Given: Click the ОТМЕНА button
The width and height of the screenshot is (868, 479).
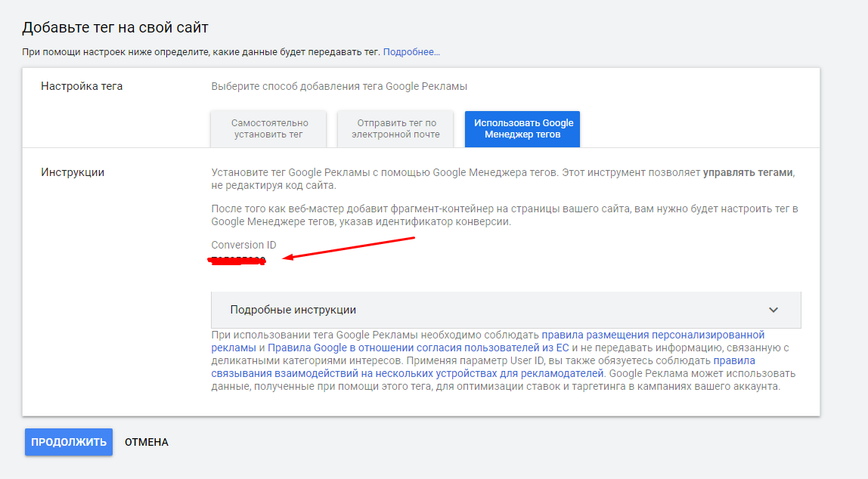Looking at the screenshot, I should pyautogui.click(x=147, y=442).
